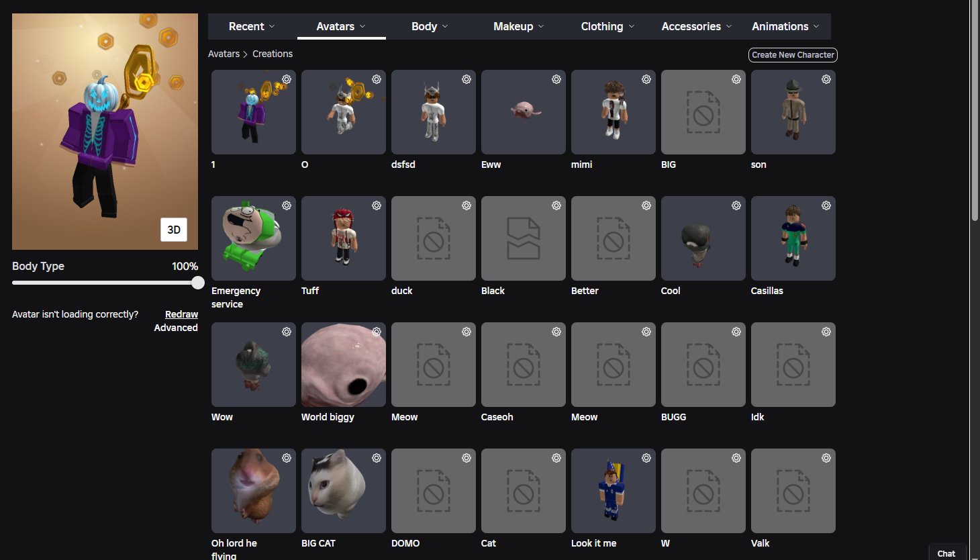Open settings gear on 'Eww' avatar
The image size is (980, 560).
[556, 79]
